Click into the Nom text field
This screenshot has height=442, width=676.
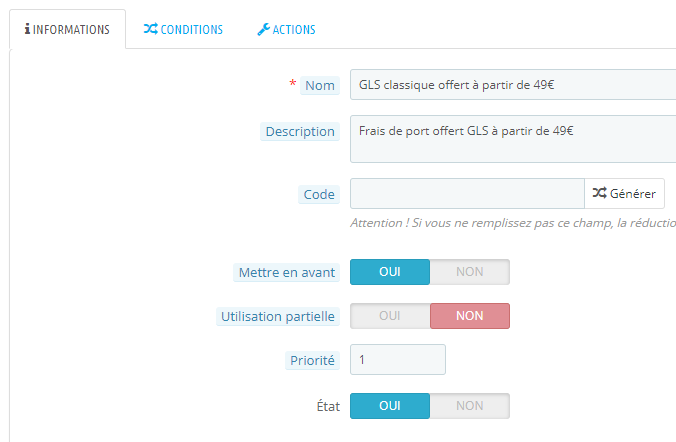[512, 85]
